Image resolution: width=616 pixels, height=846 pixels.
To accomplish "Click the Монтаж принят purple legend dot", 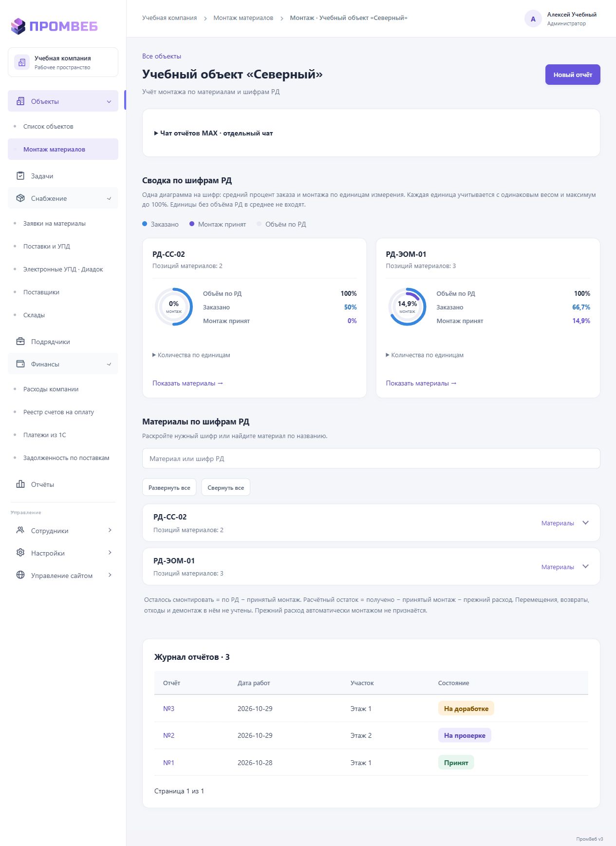I will pos(192,224).
